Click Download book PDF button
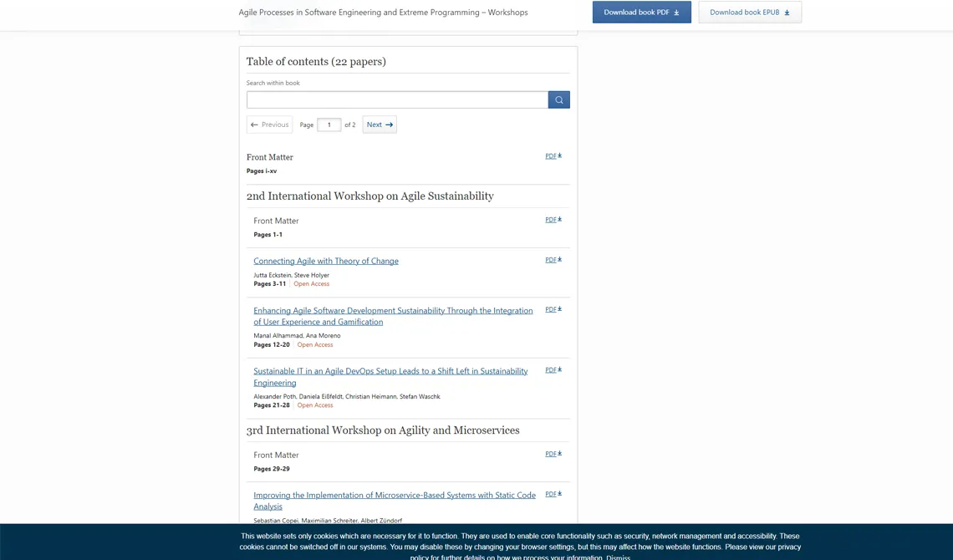The image size is (953, 560). [x=642, y=13]
